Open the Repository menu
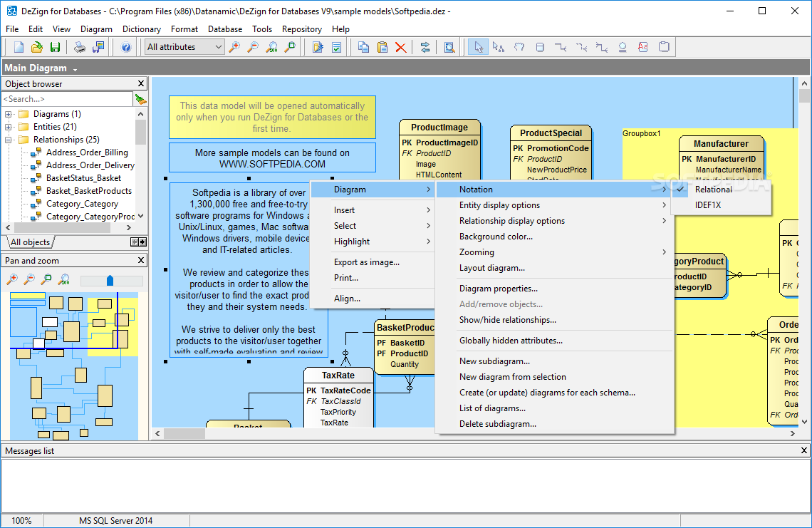Viewport: 812px width, 528px height. (301, 29)
